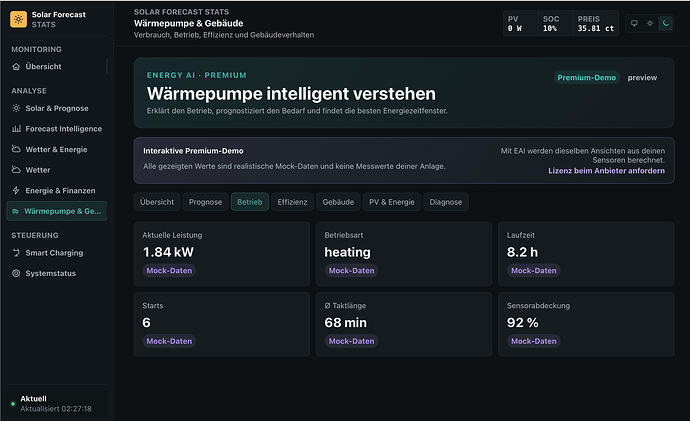The image size is (690, 421).
Task: Click Lizenz beim Anbieter anfordern link
Action: point(606,171)
